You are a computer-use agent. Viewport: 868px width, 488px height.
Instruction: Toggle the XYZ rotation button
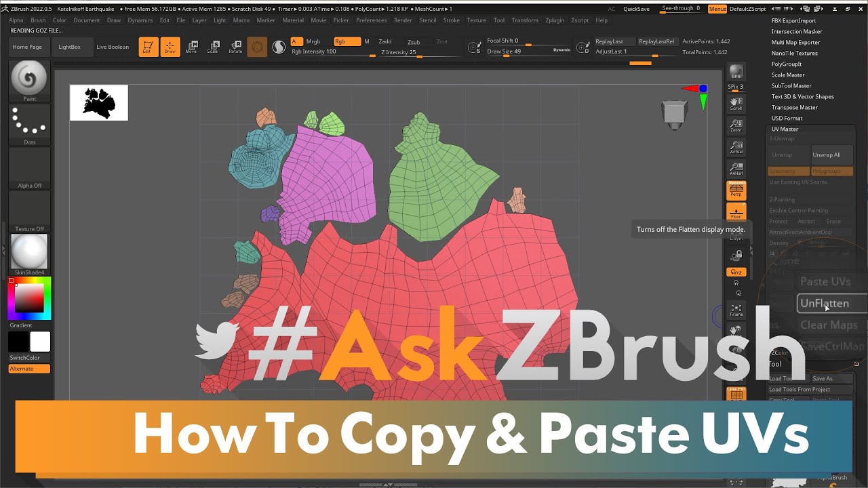(x=736, y=272)
